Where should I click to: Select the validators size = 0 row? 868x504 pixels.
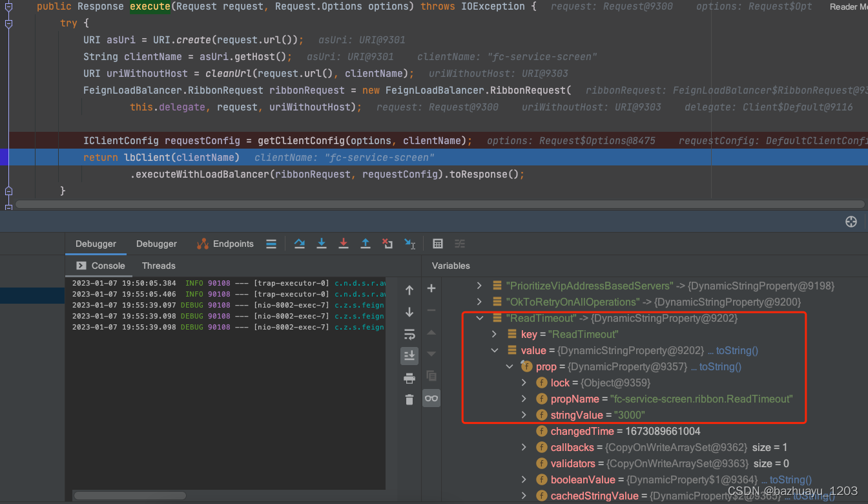(663, 463)
